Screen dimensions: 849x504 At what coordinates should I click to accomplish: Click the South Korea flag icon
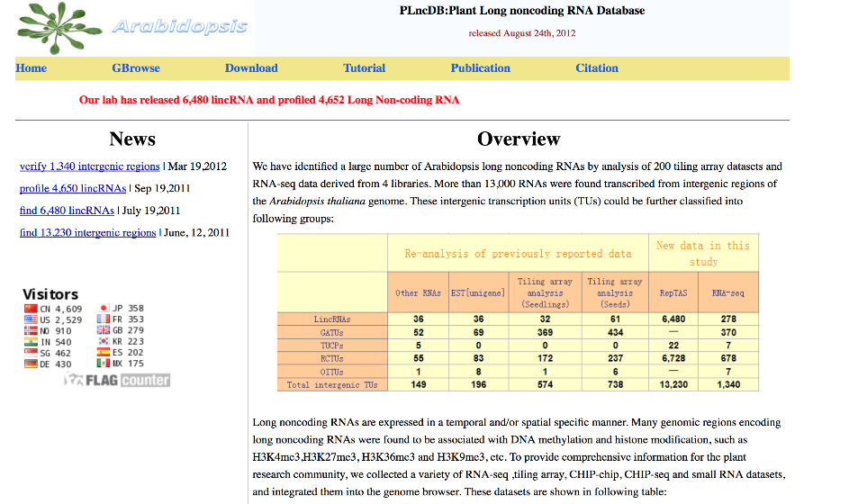[x=104, y=342]
